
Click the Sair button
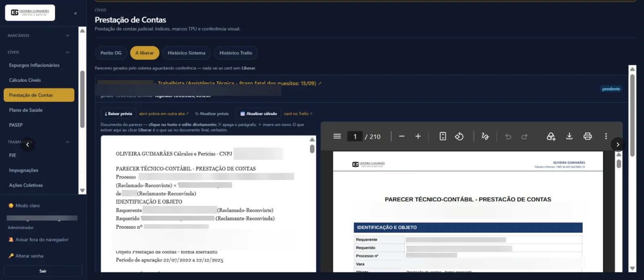[x=43, y=271]
